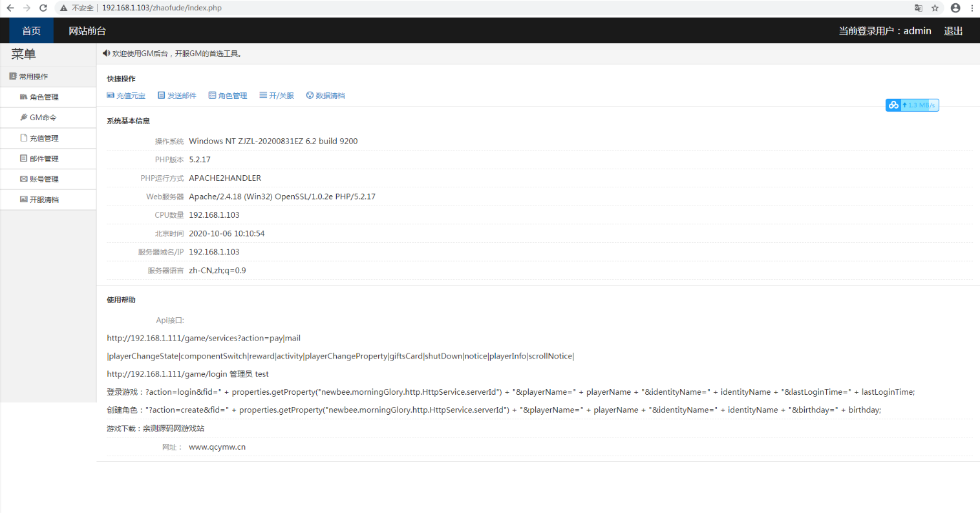The image size is (980, 513).
Task: Click the speaker announcement icon
Action: [x=106, y=54]
